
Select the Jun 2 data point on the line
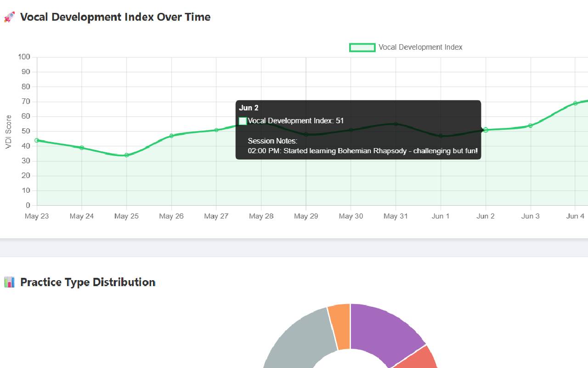pos(486,130)
